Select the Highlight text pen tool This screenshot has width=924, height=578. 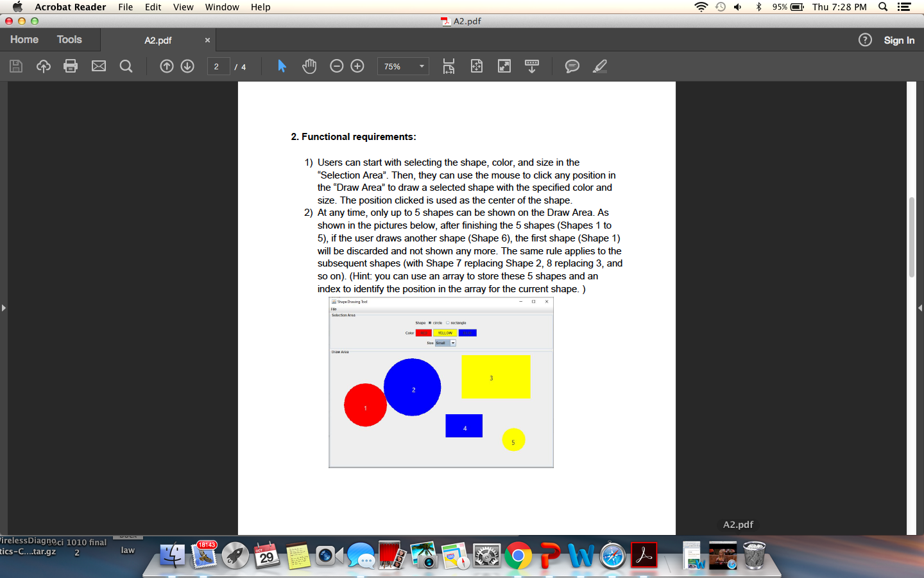(x=600, y=66)
